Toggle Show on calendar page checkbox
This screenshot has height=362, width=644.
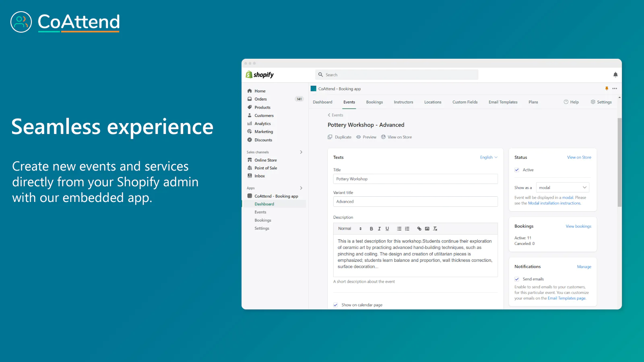coord(336,305)
